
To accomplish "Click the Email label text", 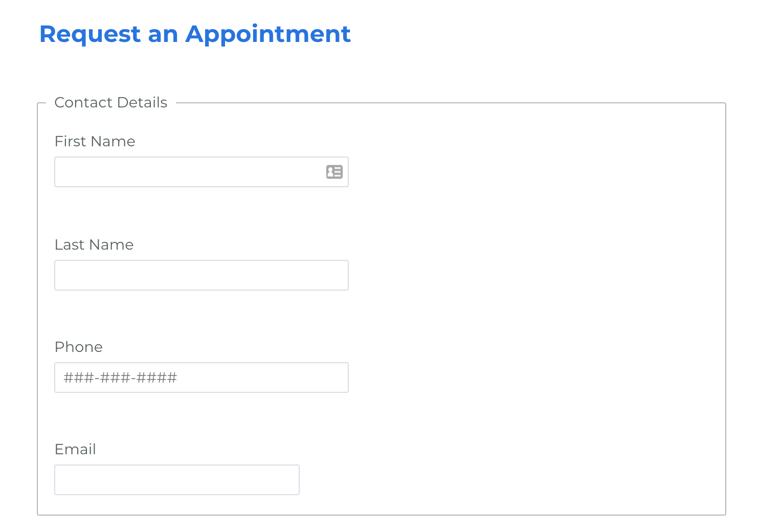I will point(75,450).
